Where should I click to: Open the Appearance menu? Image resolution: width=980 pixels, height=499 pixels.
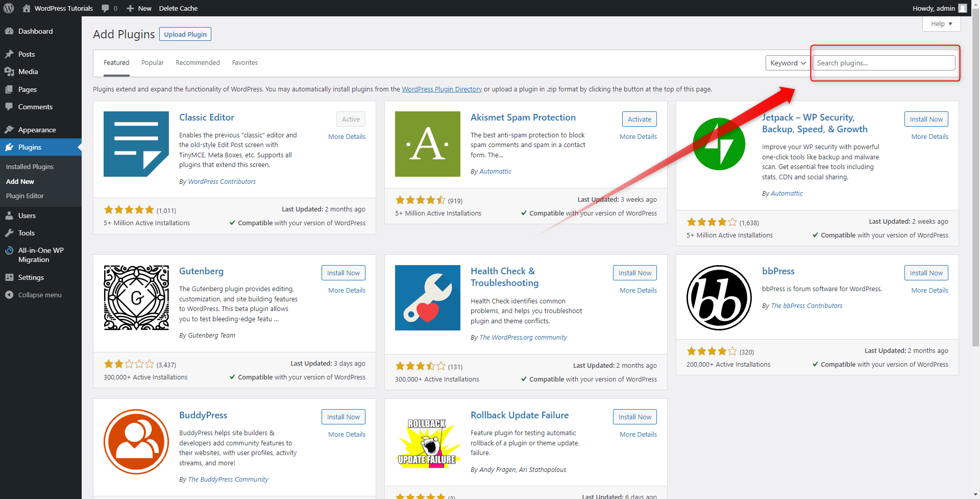pyautogui.click(x=37, y=130)
